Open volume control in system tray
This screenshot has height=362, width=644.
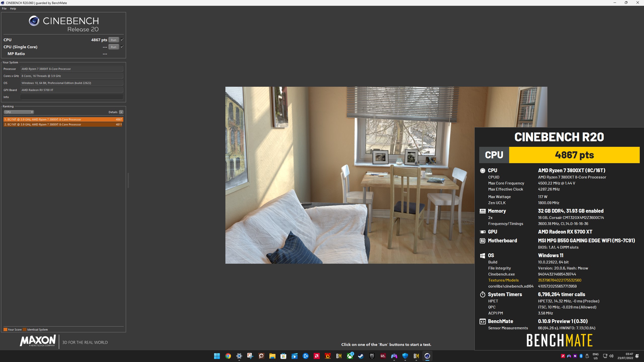point(611,356)
